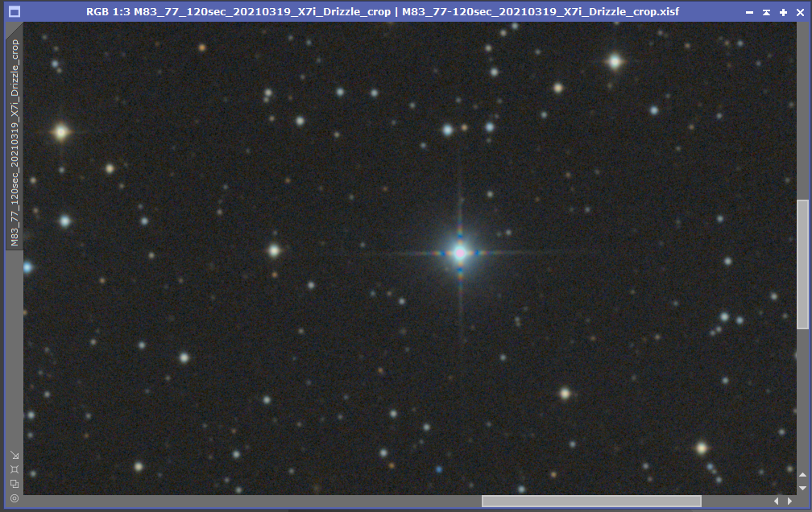The height and width of the screenshot is (512, 812).
Task: Click the bright central star with diffraction spikes
Action: [x=460, y=253]
